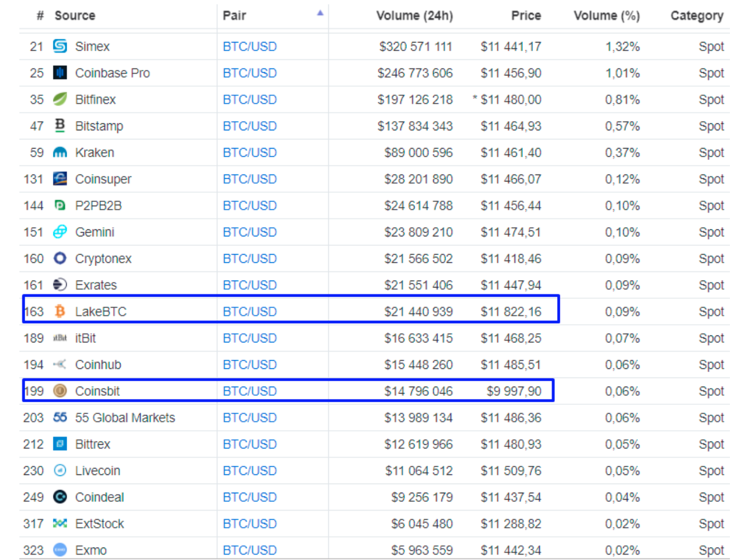Open BTC/USD pair link for Gemini

[x=250, y=232]
